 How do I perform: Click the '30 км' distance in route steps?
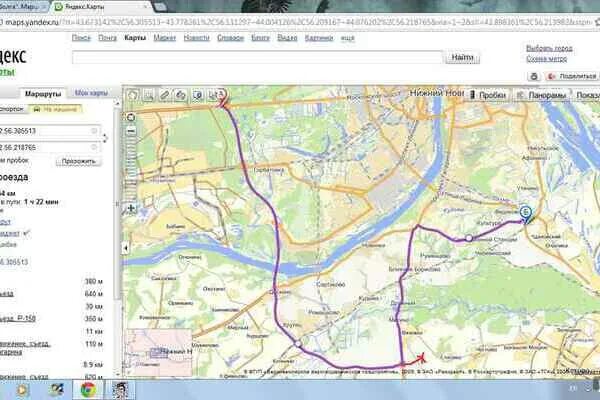[94, 307]
